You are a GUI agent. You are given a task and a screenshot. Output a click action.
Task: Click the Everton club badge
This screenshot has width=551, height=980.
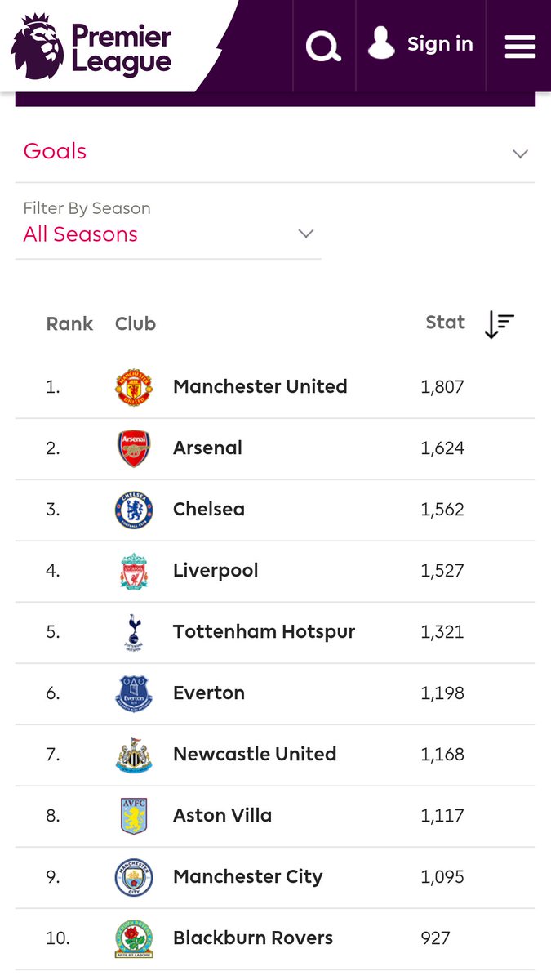[134, 693]
